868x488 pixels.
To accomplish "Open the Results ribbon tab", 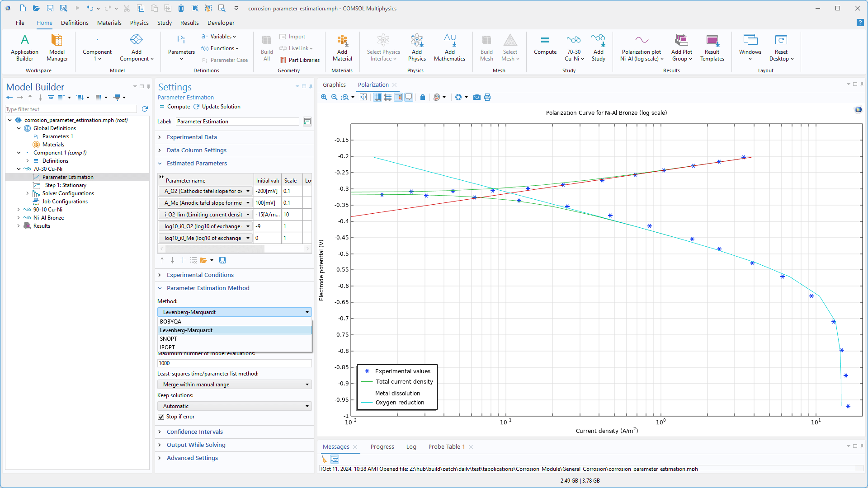I will (189, 23).
